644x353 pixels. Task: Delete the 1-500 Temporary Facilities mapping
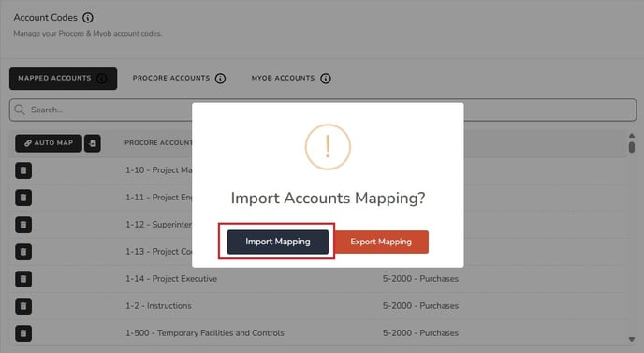[x=23, y=332]
